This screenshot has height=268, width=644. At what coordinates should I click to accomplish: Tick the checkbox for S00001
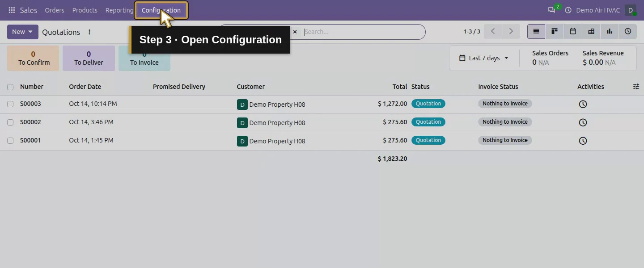pos(10,141)
